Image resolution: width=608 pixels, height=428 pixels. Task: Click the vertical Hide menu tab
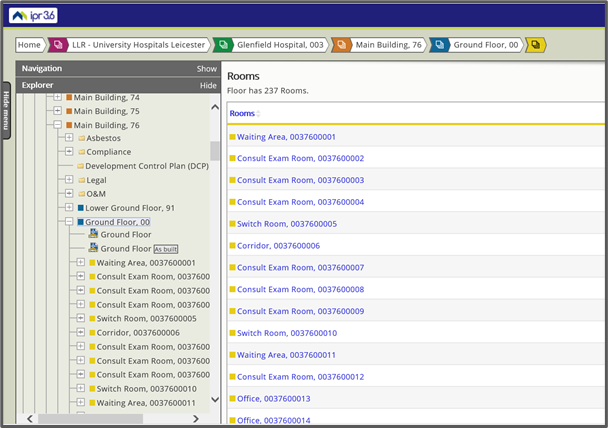click(x=6, y=110)
